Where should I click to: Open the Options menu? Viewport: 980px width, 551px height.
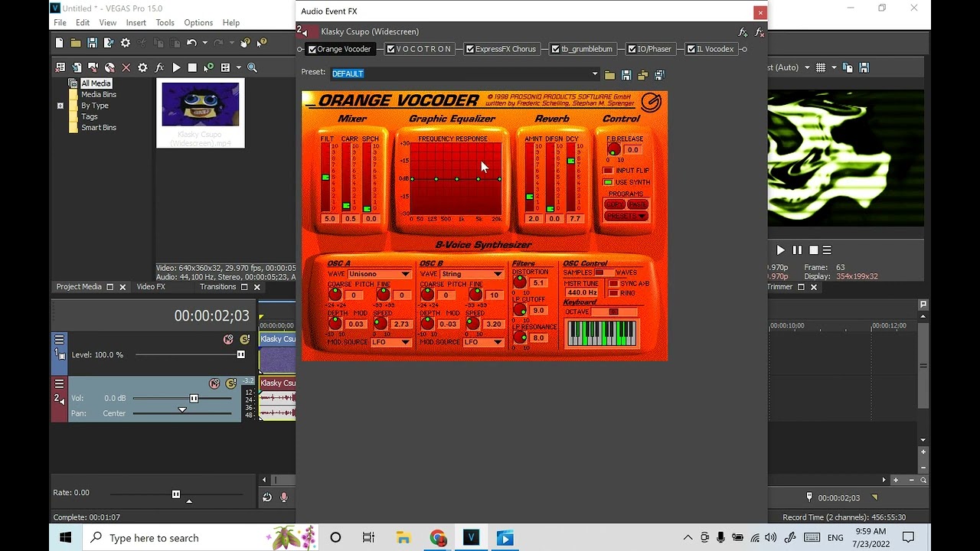pyautogui.click(x=198, y=23)
